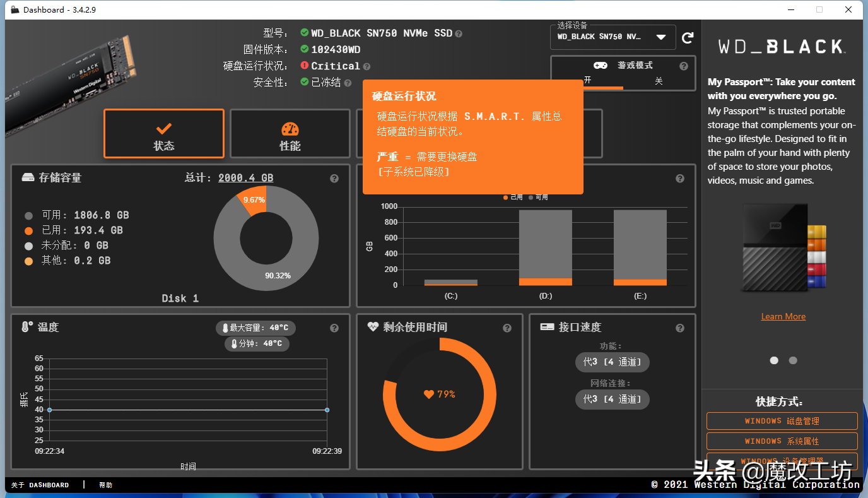
Task: Select second ad carousel dot
Action: point(793,360)
